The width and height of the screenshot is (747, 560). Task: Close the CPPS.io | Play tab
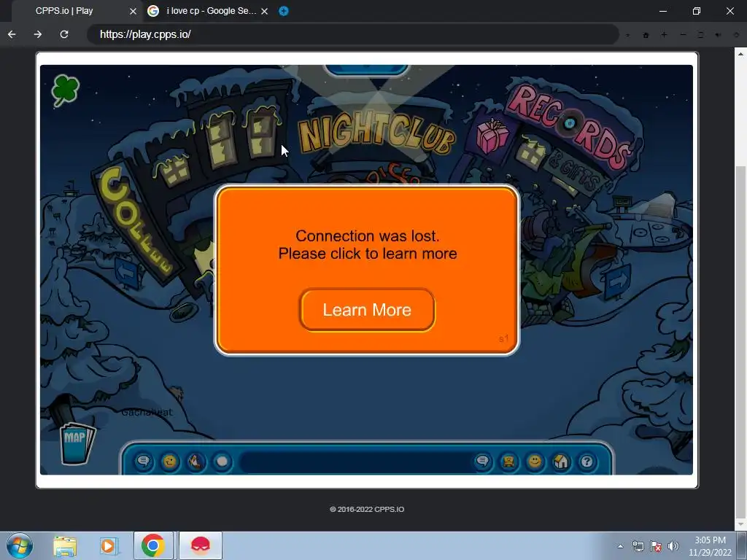coord(133,11)
